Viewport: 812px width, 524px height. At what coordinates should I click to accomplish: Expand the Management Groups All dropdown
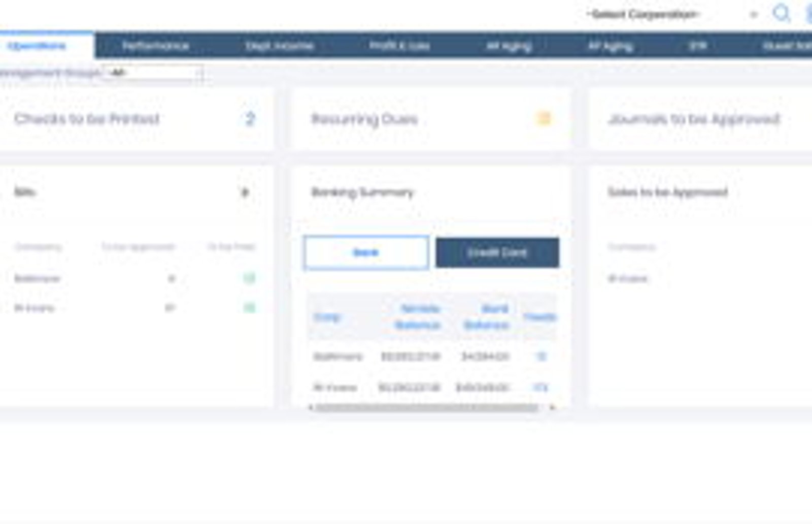tap(153, 73)
